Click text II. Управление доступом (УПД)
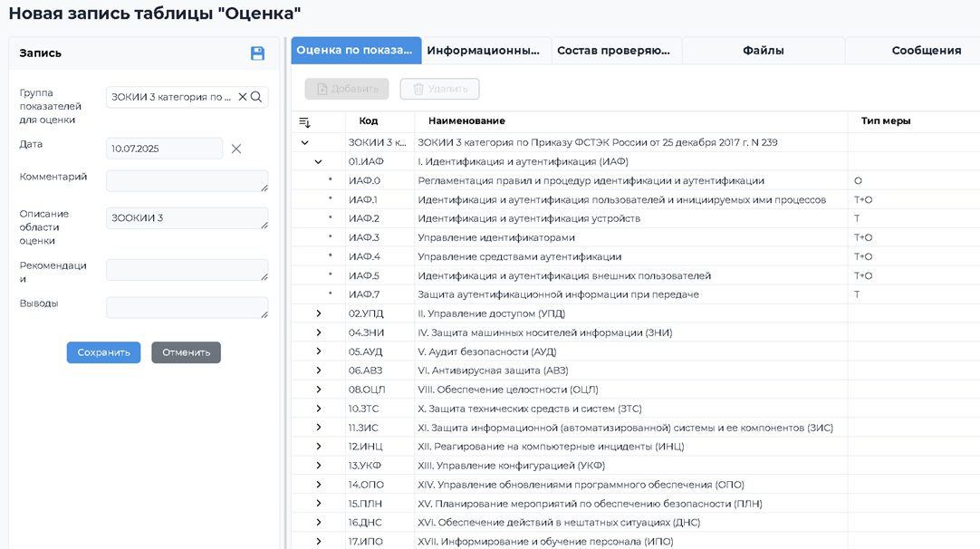Image resolution: width=980 pixels, height=549 pixels. tap(491, 313)
